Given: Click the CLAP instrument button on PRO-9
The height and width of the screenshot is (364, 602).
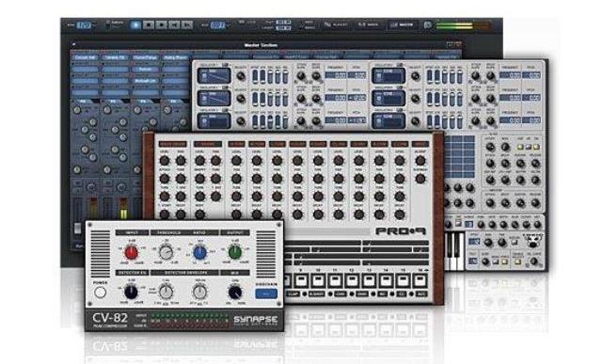Looking at the screenshot, I should (293, 294).
